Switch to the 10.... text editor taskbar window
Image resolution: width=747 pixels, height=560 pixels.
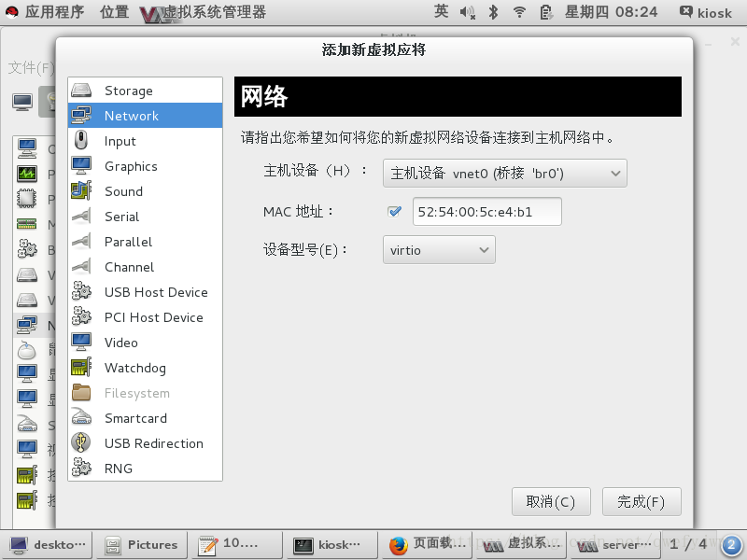click(x=237, y=545)
